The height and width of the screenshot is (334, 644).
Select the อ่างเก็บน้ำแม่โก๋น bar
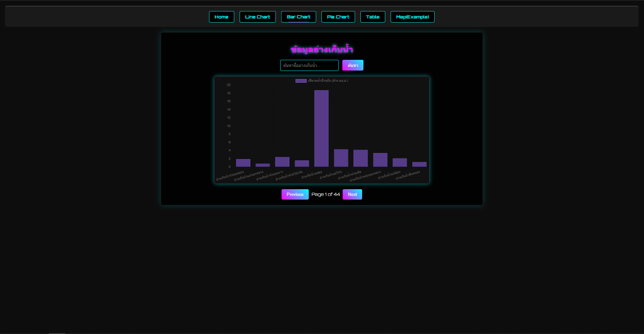click(341, 158)
